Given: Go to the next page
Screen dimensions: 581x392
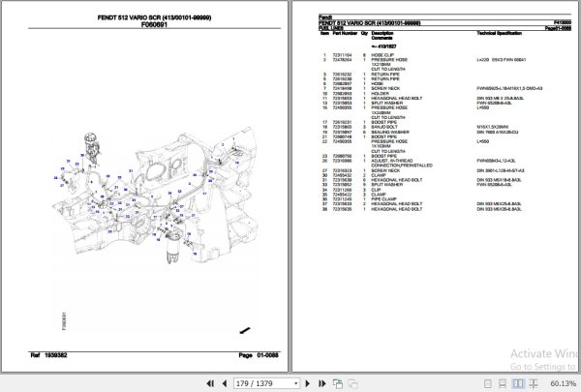Looking at the screenshot, I should 308,383.
